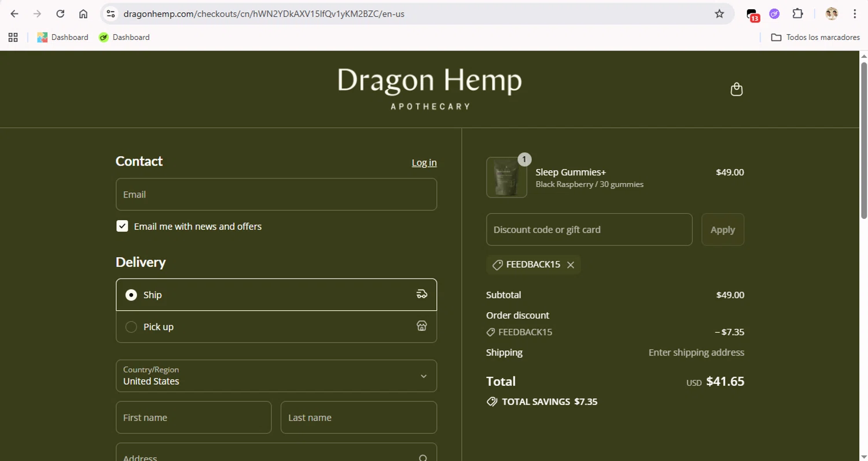Open the green Dashboard bookmark

click(124, 37)
